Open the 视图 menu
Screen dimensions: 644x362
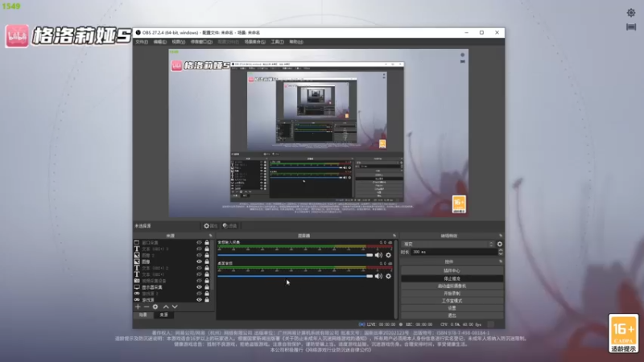click(x=178, y=42)
